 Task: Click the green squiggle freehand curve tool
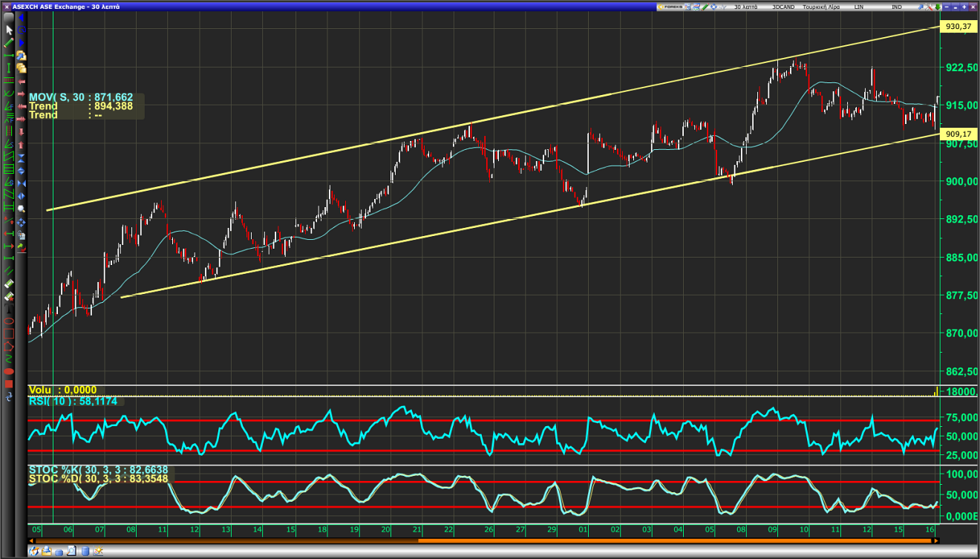[9, 359]
